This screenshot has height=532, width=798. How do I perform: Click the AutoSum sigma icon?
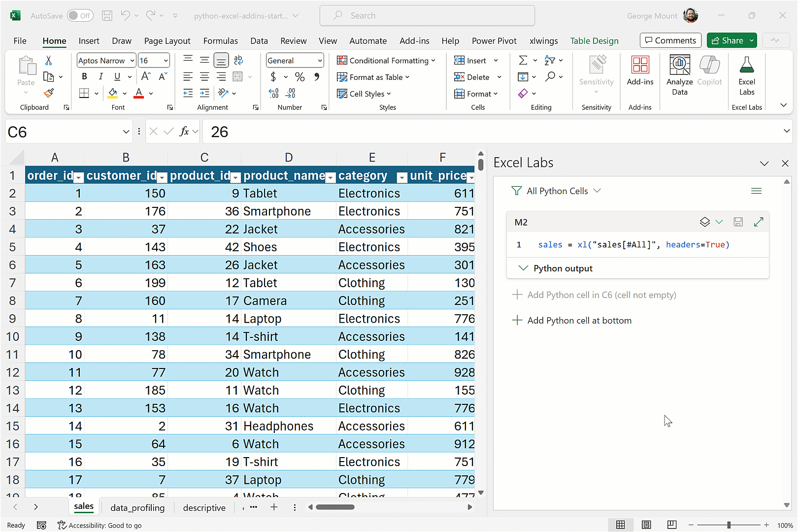[523, 61]
